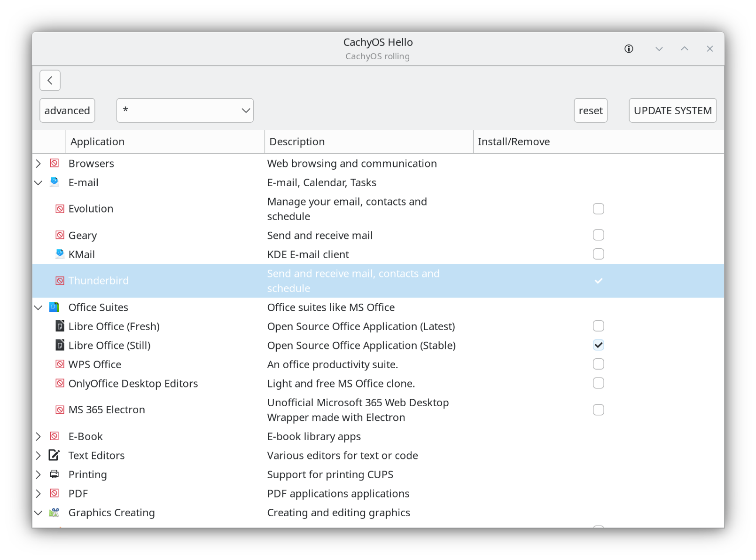Select the Geary row label
The image size is (756, 560).
click(83, 236)
